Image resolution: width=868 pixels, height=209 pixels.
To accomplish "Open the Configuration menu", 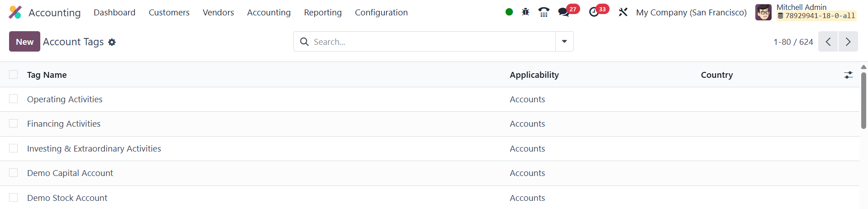I will [x=381, y=13].
